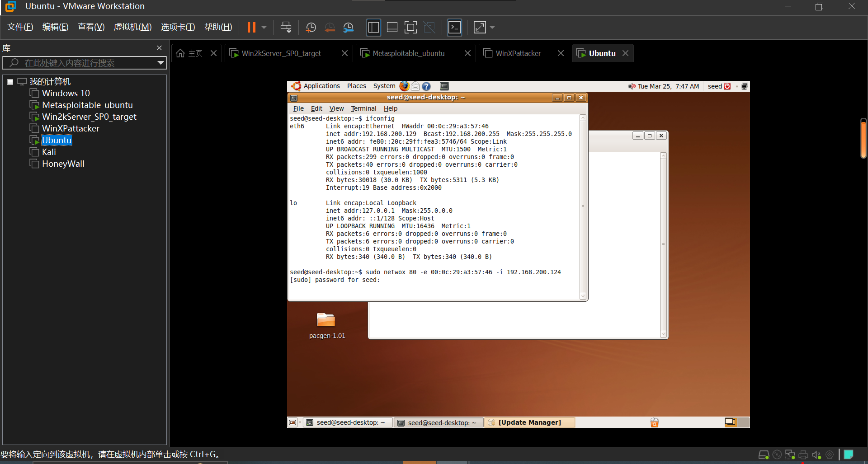Click the Unity mode icon
The height and width of the screenshot is (464, 868).
click(x=429, y=28)
